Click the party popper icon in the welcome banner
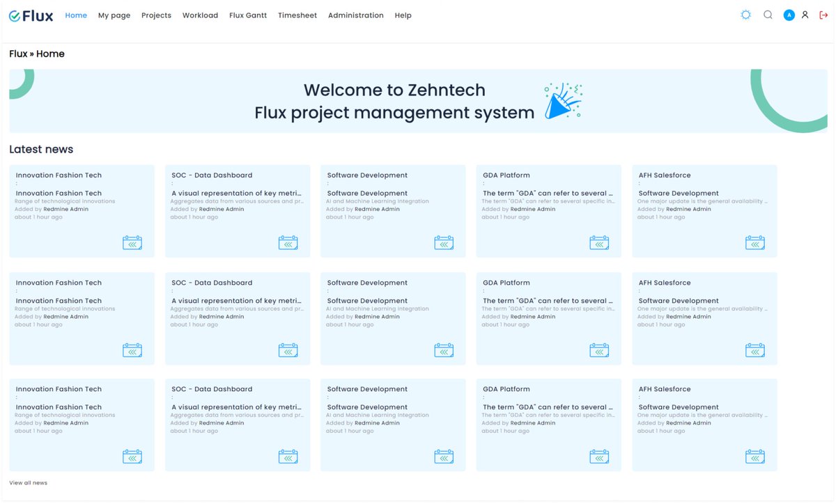This screenshot has height=504, width=836. point(563,101)
